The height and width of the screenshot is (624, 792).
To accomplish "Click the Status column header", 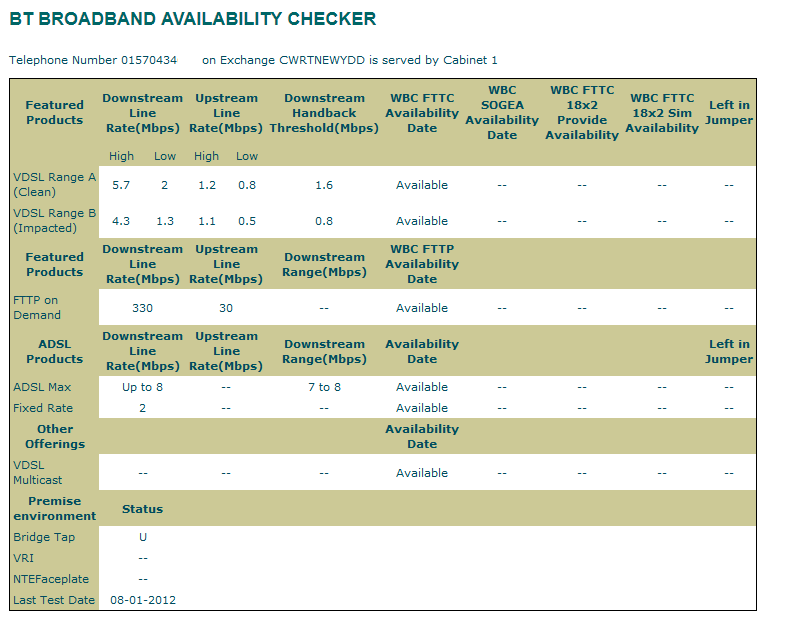I will (142, 509).
